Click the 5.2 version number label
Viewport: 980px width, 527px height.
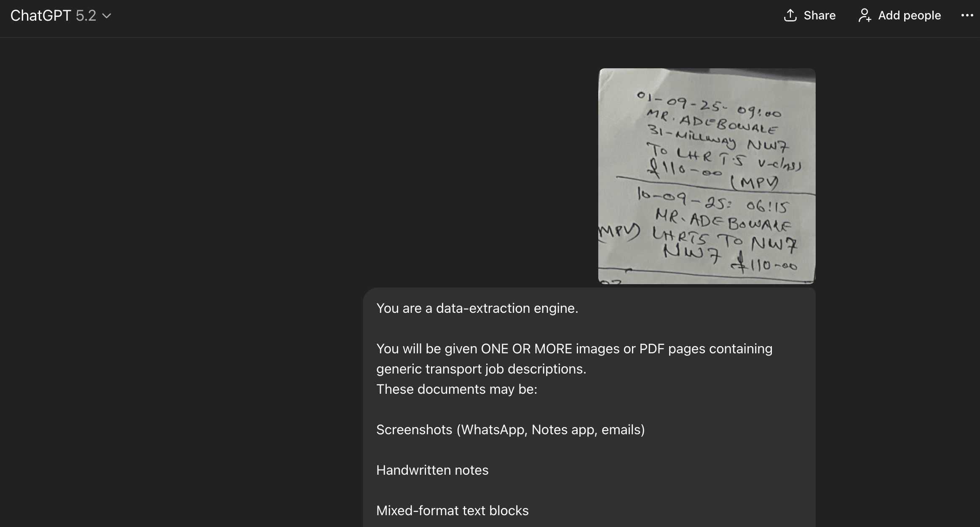click(86, 16)
